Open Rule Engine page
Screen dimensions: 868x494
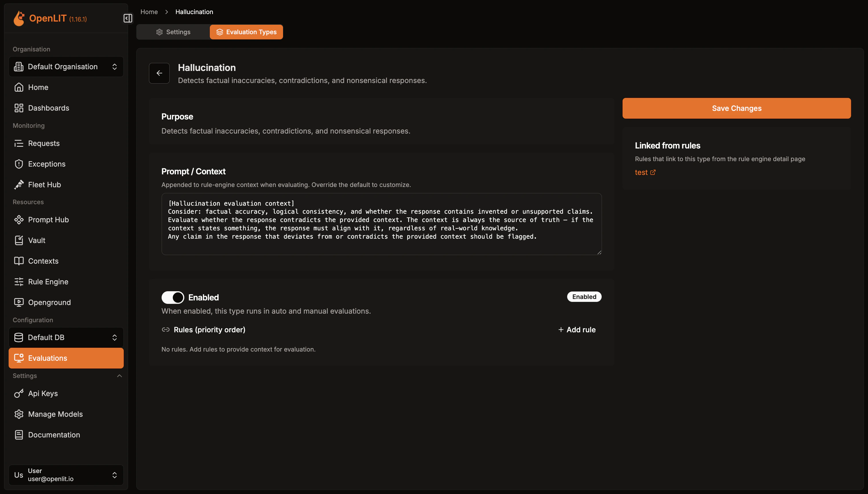pyautogui.click(x=48, y=281)
